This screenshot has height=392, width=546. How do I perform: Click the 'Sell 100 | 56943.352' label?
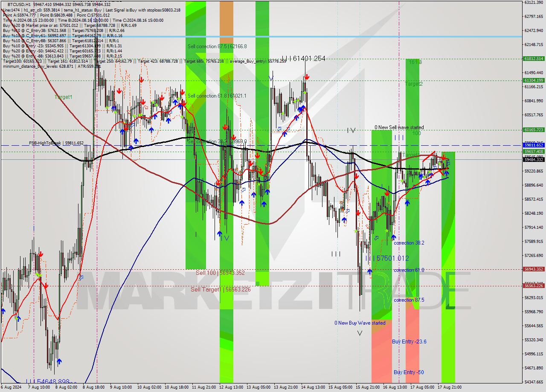(x=220, y=273)
